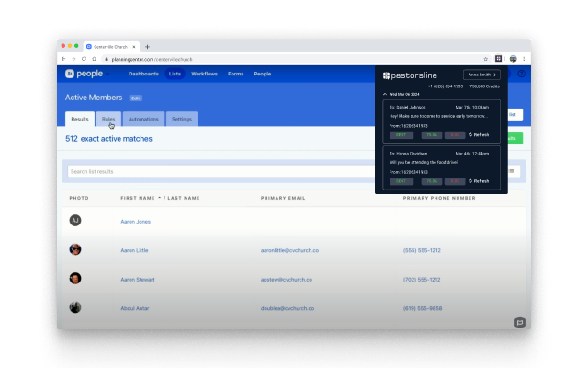This screenshot has width=588, height=368.
Task: Click the browser profile avatar
Action: (513, 59)
